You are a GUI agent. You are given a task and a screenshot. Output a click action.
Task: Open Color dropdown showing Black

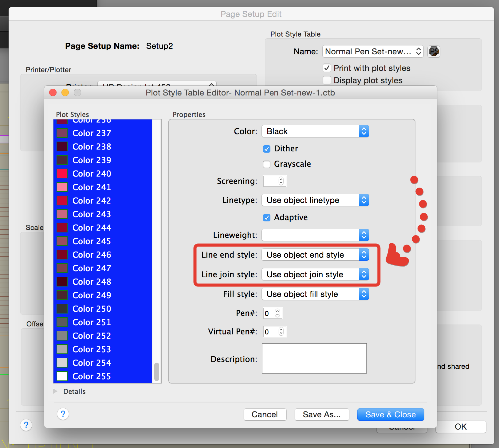coord(315,131)
